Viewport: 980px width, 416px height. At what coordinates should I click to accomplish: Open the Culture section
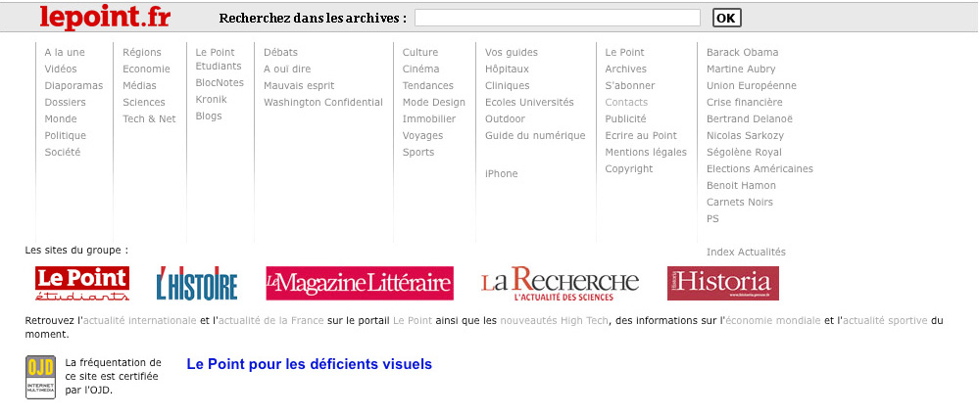(420, 53)
